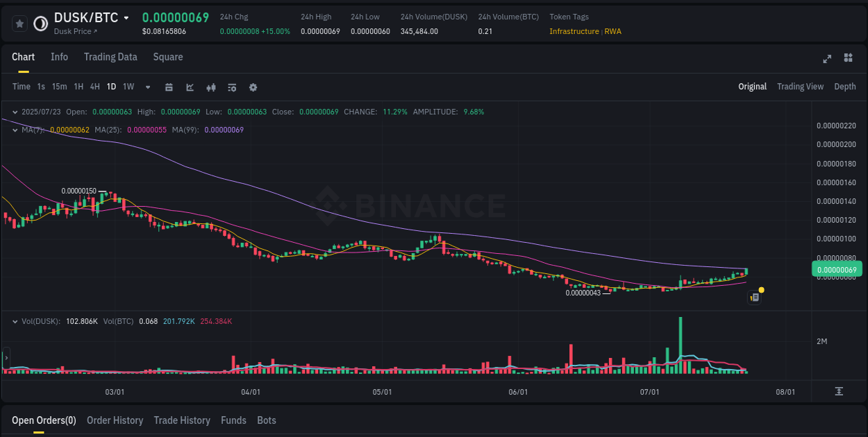This screenshot has width=868, height=437.
Task: Select the 1D timeframe
Action: click(x=111, y=87)
